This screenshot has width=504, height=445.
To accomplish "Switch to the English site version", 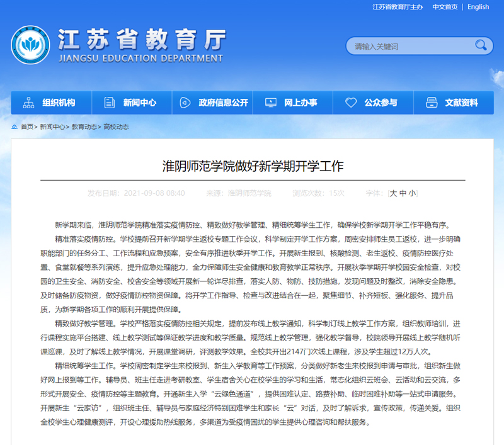I will 478,7.
